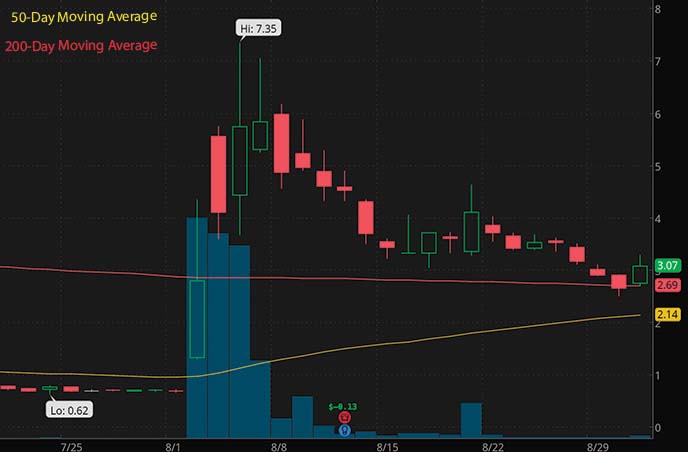688x452 pixels.
Task: Click the price axis label 5
Action: 658,167
